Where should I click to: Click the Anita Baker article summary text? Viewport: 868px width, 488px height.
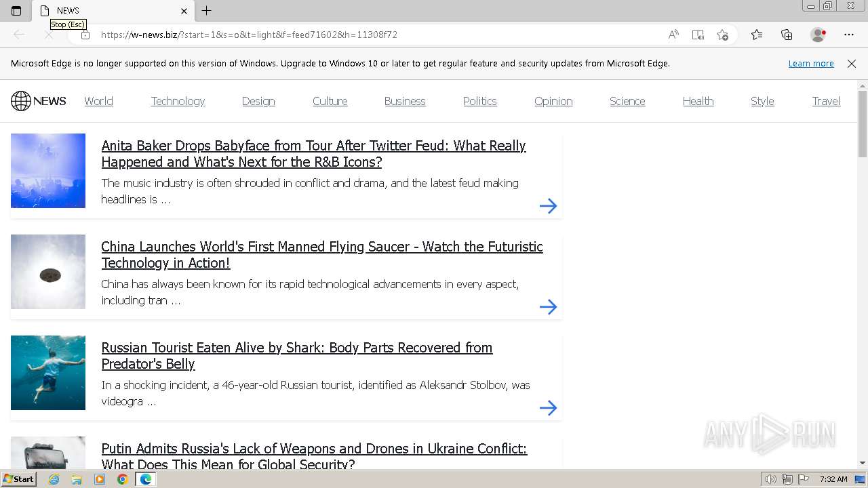[310, 191]
